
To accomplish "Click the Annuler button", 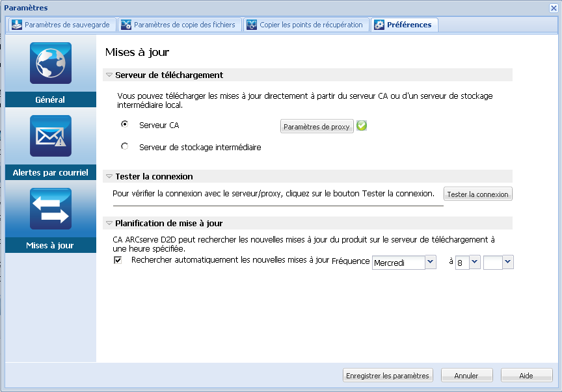I will click(x=466, y=376).
